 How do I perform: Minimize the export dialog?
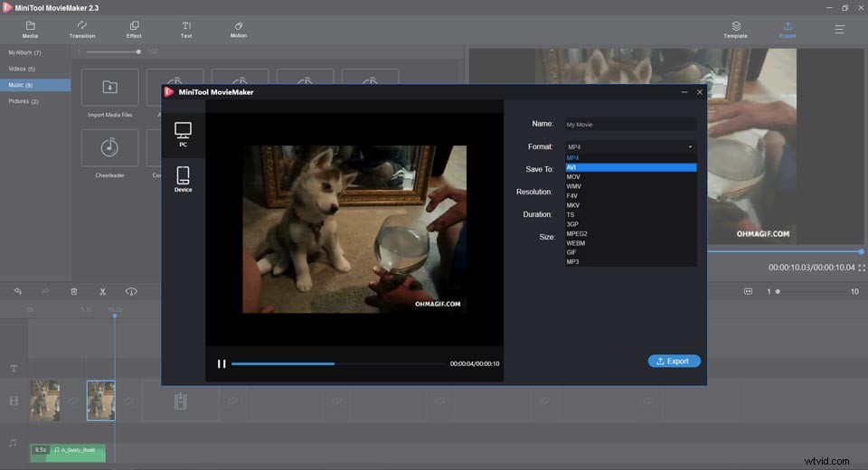pos(684,92)
